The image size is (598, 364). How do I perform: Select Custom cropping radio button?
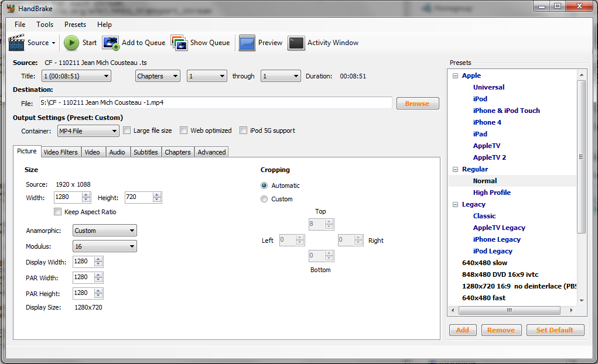coord(264,199)
